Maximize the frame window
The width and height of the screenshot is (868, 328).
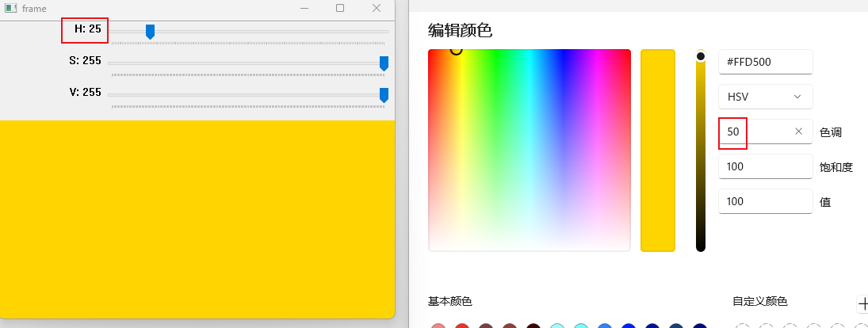(340, 8)
